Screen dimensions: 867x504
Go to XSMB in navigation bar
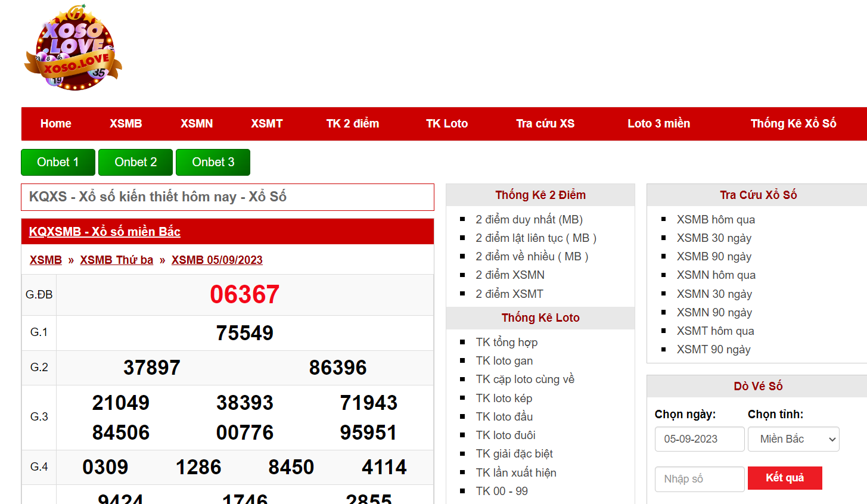(126, 123)
